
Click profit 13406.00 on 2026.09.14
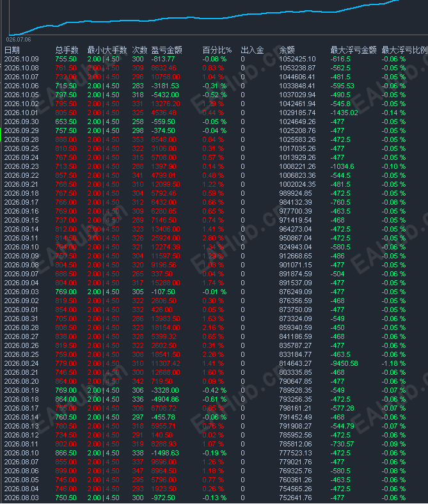tap(166, 229)
